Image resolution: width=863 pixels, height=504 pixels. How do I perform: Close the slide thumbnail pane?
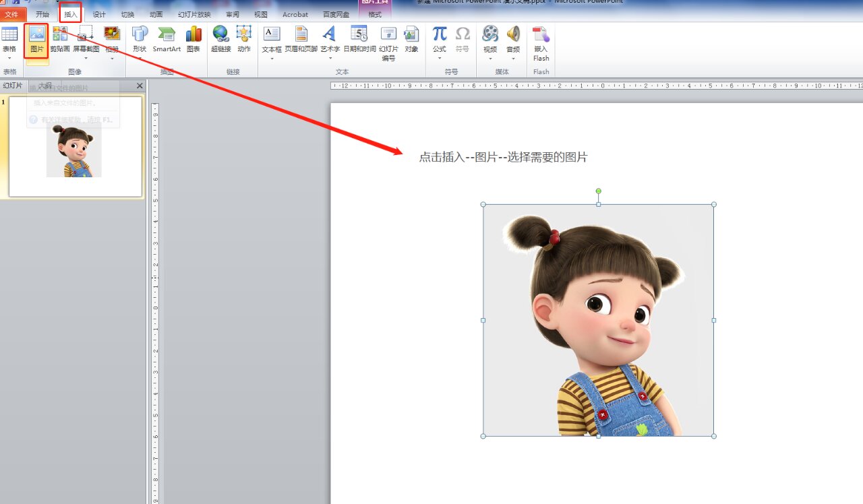140,86
